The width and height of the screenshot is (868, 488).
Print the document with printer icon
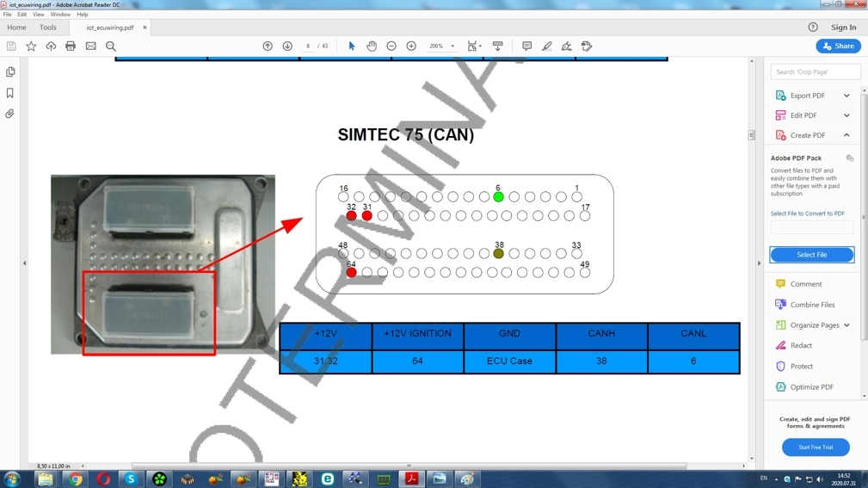71,46
